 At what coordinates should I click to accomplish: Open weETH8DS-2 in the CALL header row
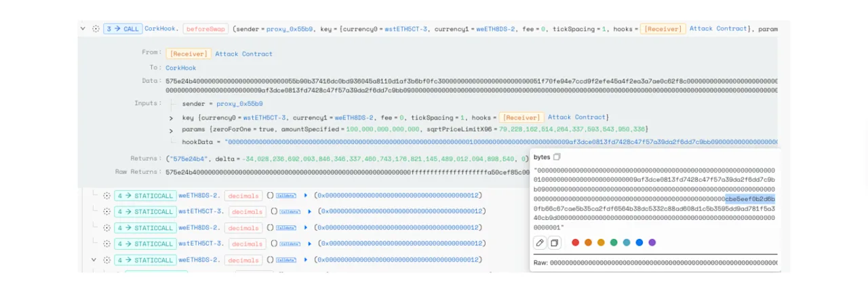pos(494,29)
